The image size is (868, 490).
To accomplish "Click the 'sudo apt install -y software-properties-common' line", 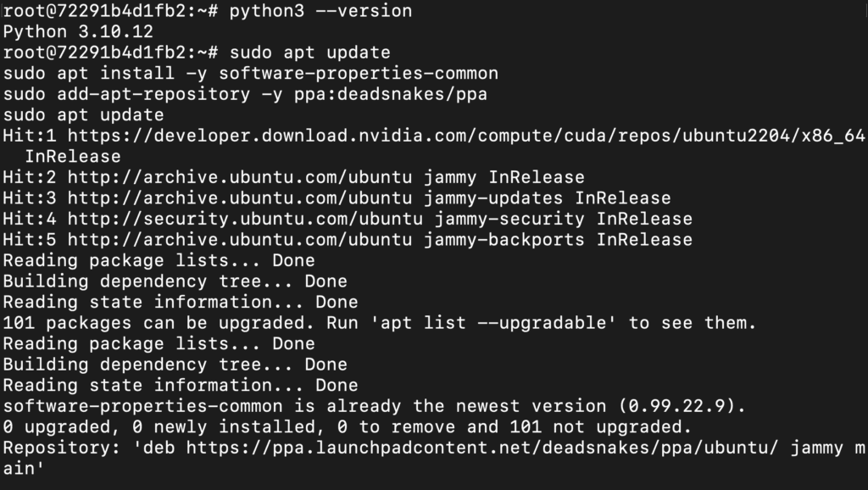I will point(250,74).
